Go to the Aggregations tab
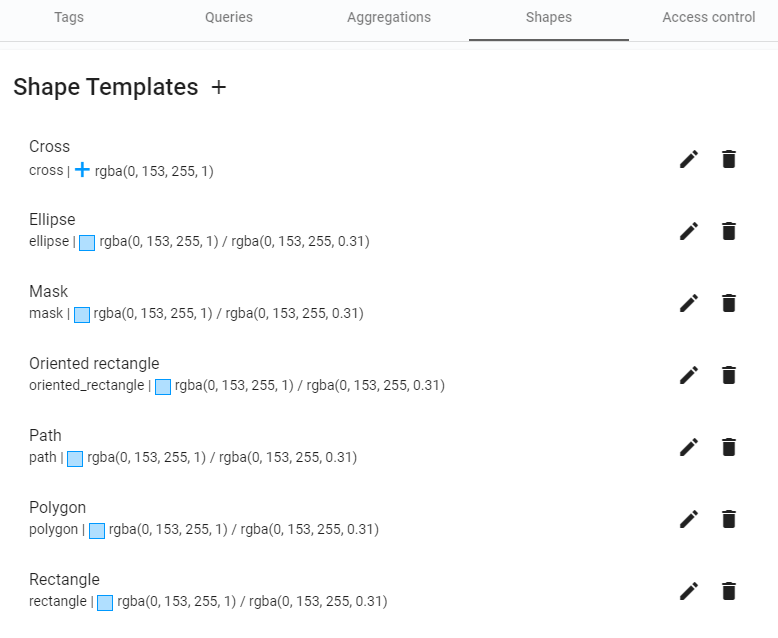The width and height of the screenshot is (778, 638). pyautogui.click(x=389, y=18)
